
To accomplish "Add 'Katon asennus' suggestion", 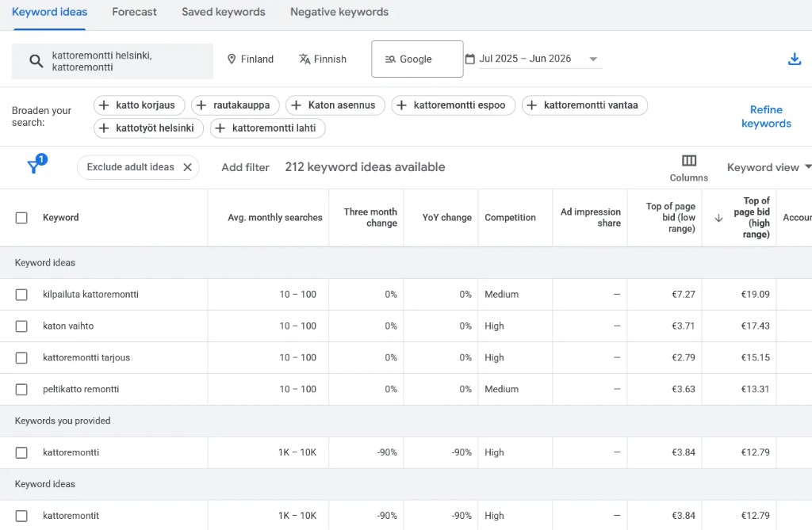I will click(335, 105).
